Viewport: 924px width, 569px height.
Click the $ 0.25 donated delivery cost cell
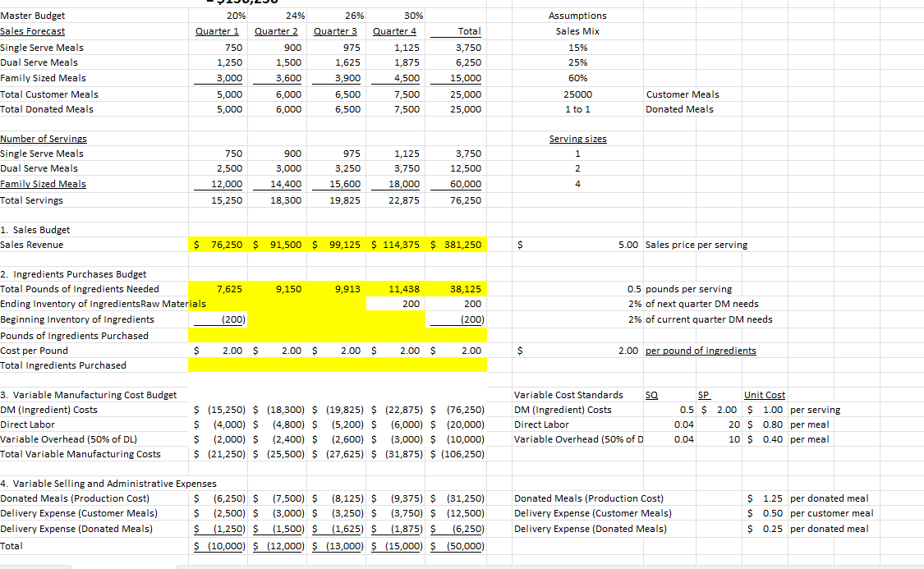click(x=765, y=529)
